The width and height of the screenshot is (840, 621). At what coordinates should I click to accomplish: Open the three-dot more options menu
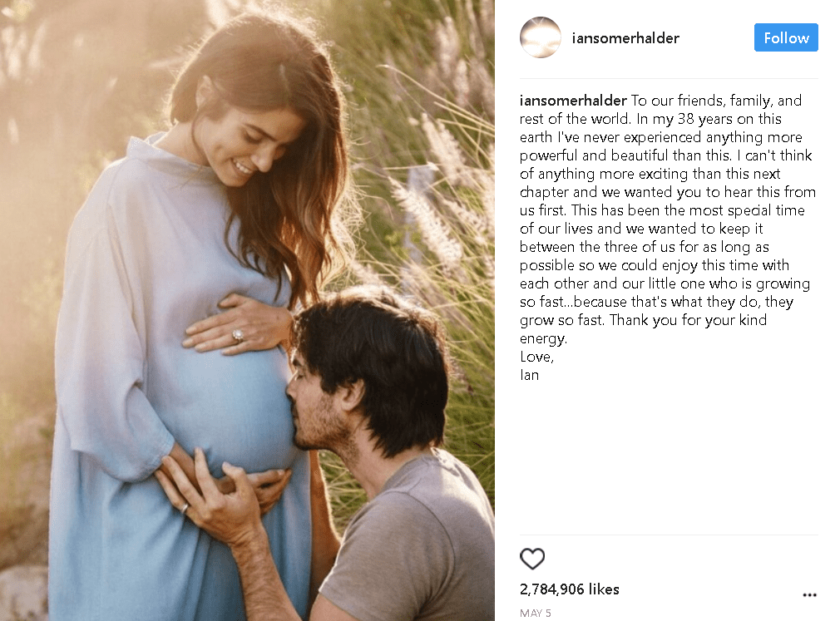[809, 594]
